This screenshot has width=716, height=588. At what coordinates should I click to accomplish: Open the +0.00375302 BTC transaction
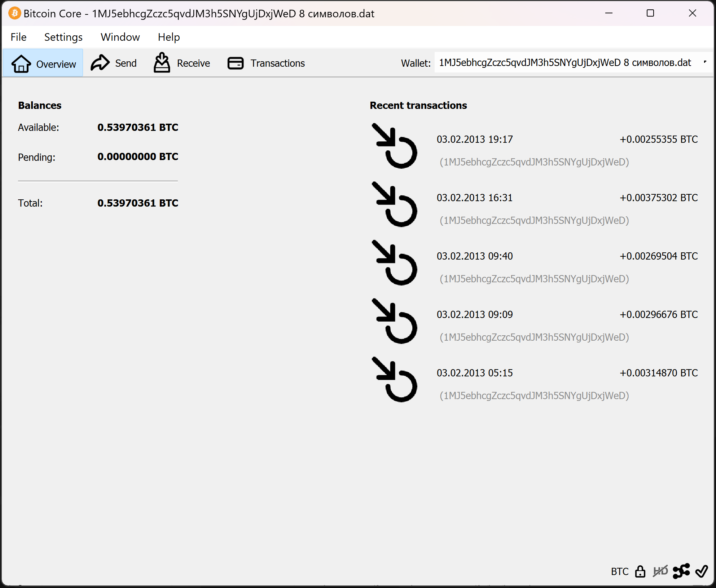pos(658,198)
